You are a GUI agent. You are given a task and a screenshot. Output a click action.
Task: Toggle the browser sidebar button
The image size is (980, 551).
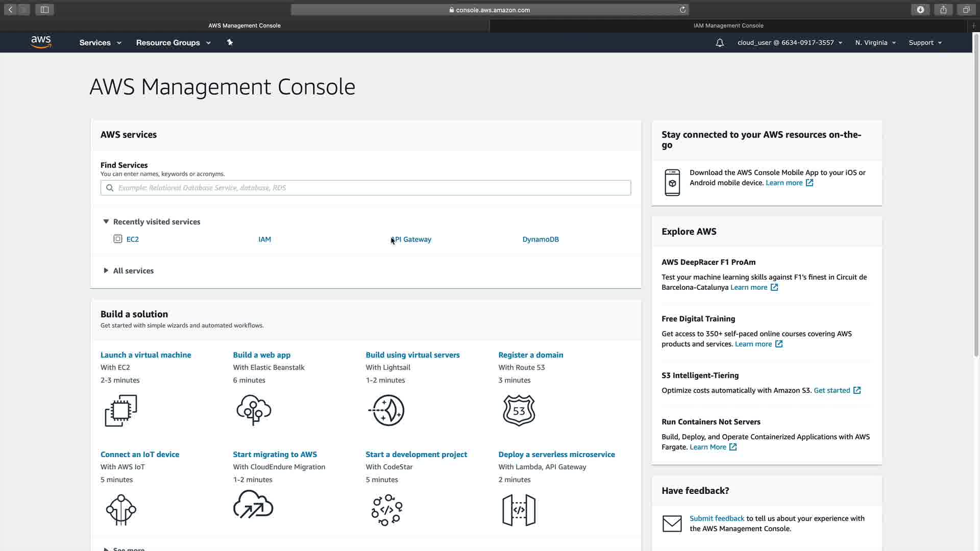44,10
